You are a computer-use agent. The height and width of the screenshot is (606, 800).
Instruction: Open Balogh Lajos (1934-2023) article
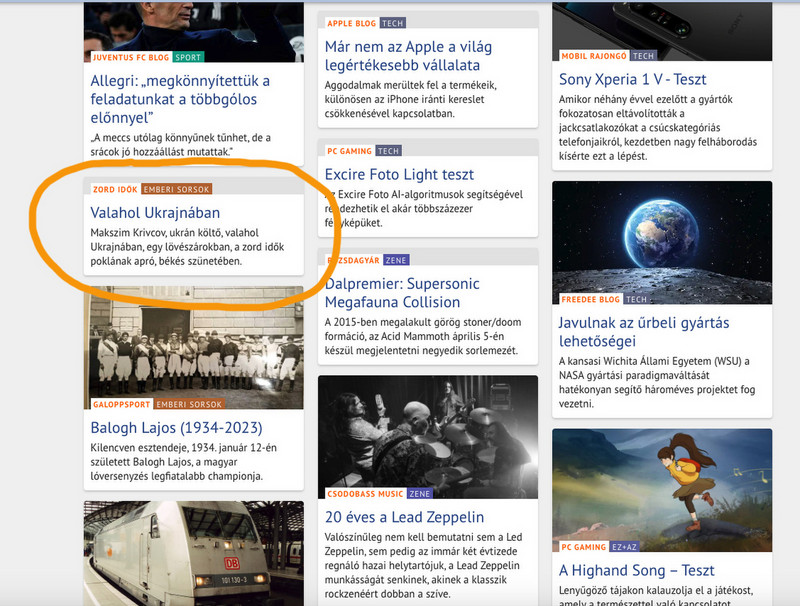click(x=177, y=427)
